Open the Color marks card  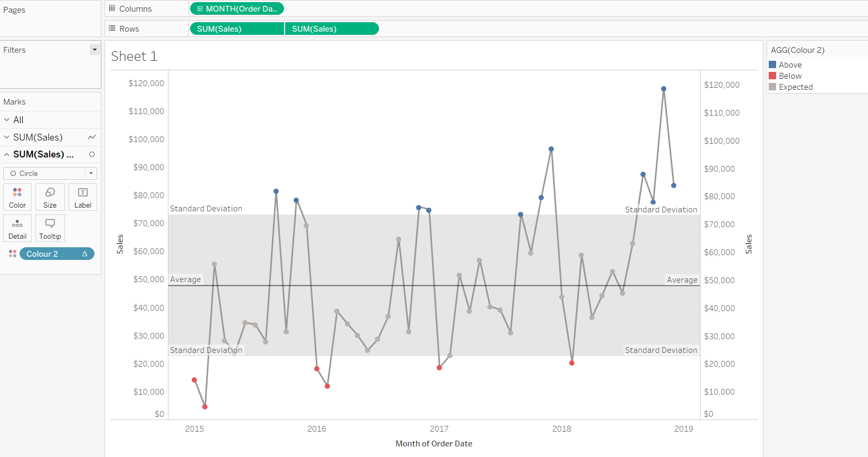[17, 197]
